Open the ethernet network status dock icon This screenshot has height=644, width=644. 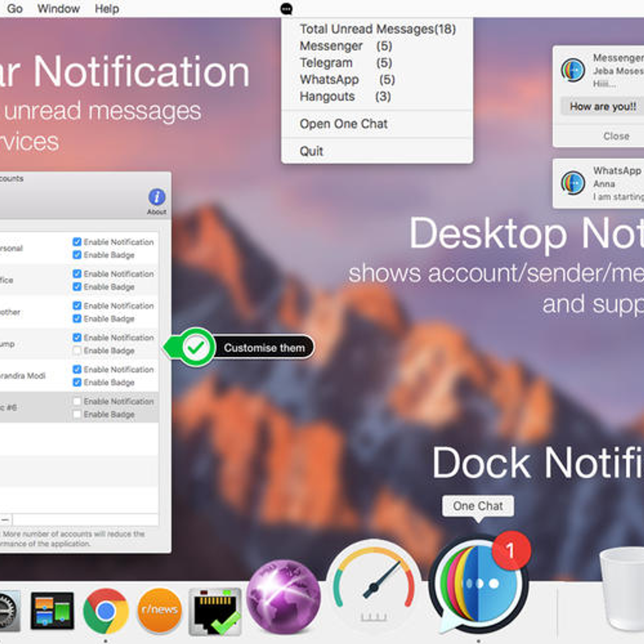215,611
